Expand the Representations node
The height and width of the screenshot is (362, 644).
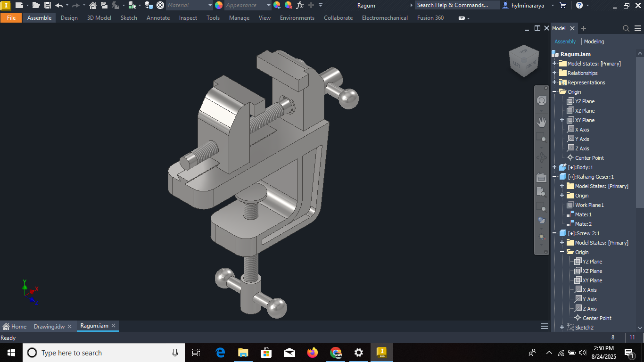tap(554, 82)
